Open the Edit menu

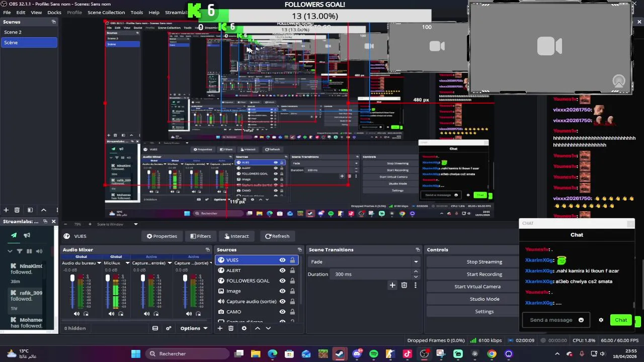(x=21, y=12)
